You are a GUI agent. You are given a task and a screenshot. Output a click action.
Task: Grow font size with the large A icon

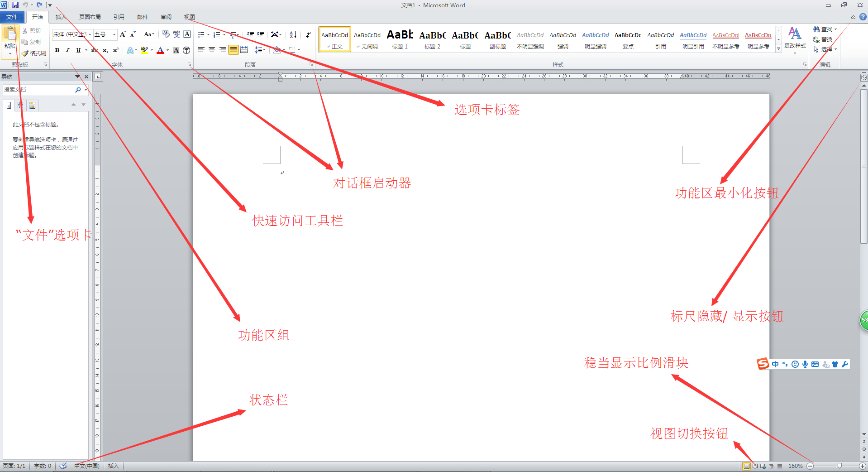click(123, 34)
